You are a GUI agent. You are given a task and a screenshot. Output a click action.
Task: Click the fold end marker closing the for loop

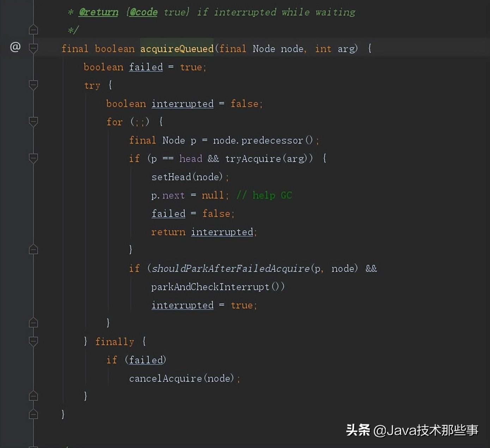tap(33, 323)
